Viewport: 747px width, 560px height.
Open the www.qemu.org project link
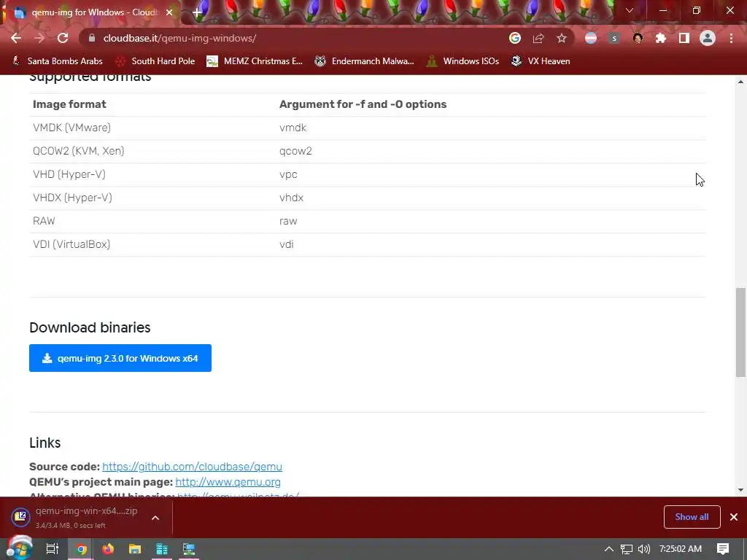(228, 482)
